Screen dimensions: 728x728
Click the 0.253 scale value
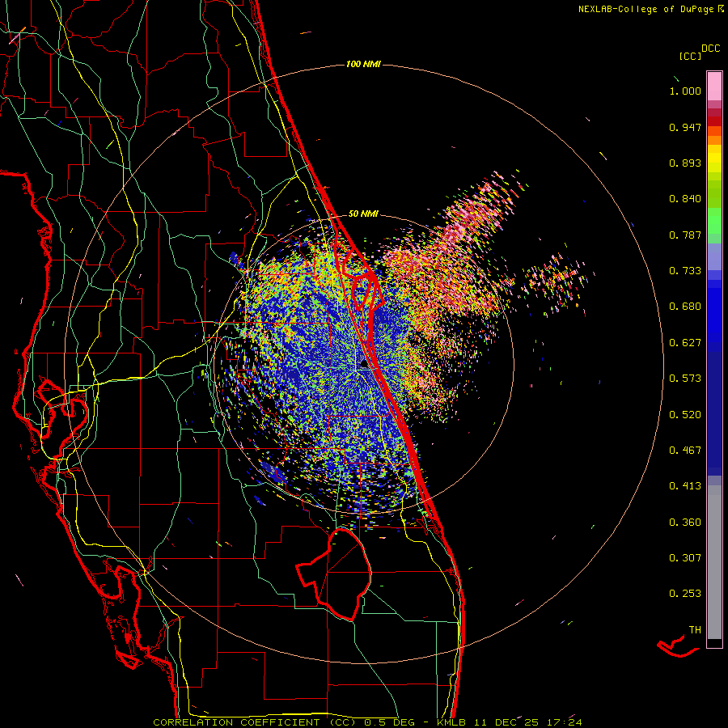pos(685,594)
